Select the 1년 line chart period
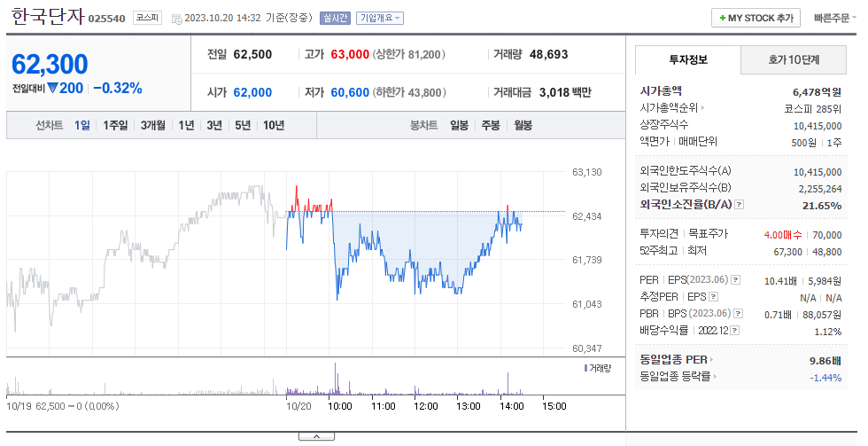Screen dimensions: 868x446 [186, 125]
